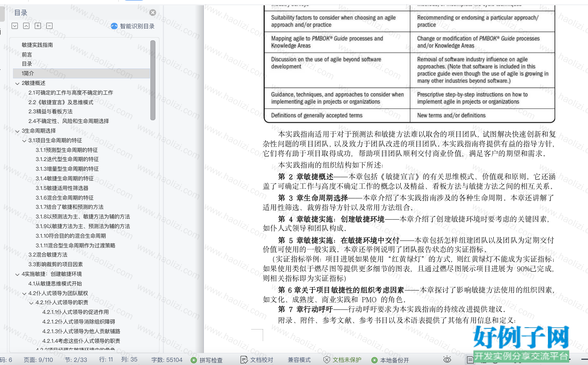The width and height of the screenshot is (588, 365).
Task: Jump to 3.3影响裁剪的项目因素
Action: pyautogui.click(x=56, y=264)
